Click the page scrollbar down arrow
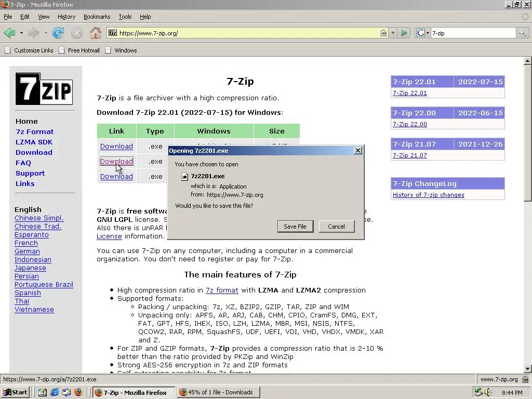The image size is (532, 399). (527, 368)
